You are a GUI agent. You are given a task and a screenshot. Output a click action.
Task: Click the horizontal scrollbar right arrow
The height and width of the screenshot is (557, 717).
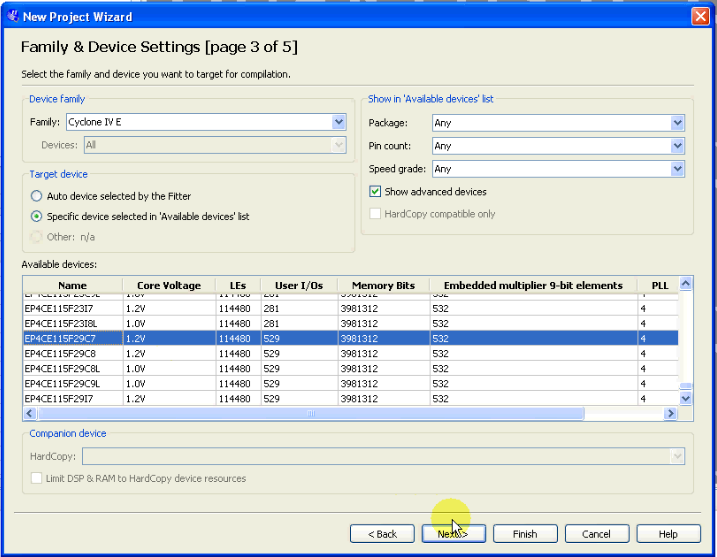[x=670, y=413]
